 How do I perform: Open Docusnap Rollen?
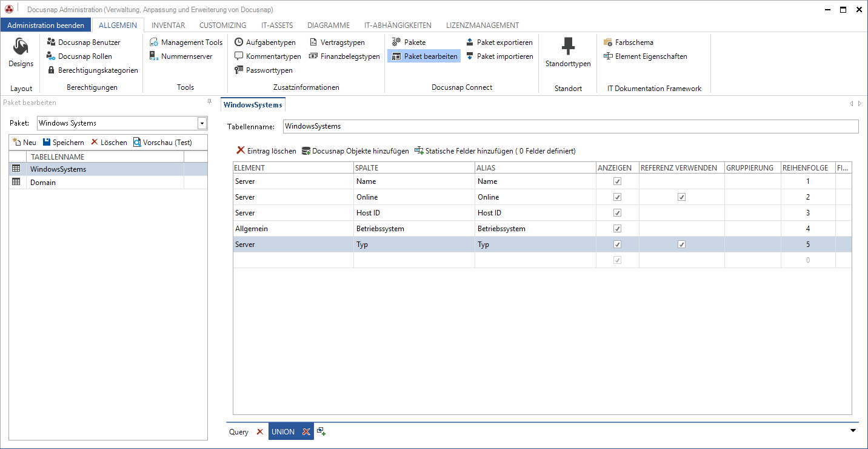[x=79, y=56]
